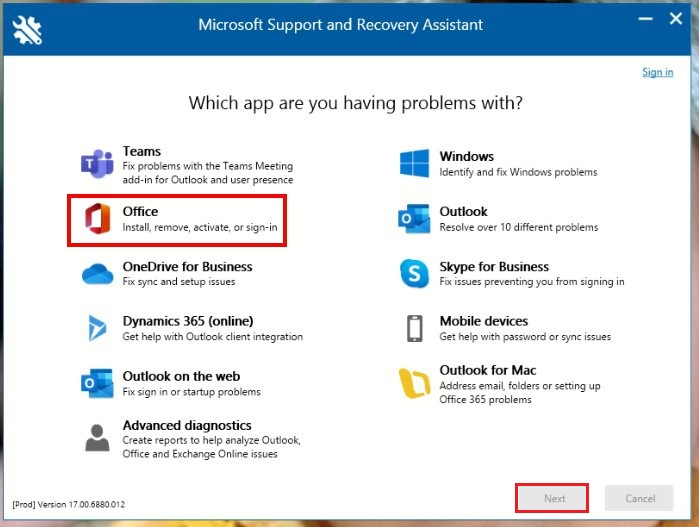Click the OneDrive for Business cloud icon

pyautogui.click(x=97, y=274)
